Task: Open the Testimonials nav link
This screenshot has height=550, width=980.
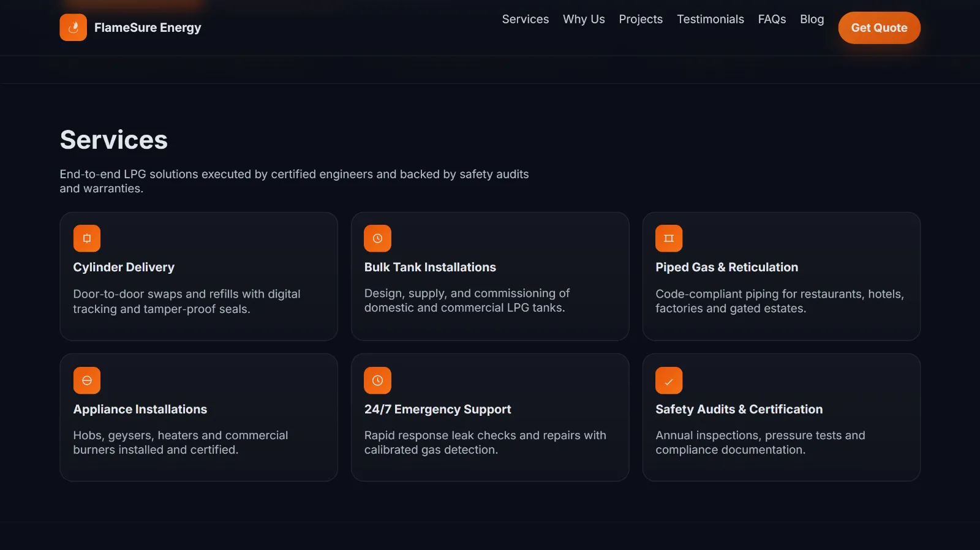Action: pyautogui.click(x=710, y=20)
